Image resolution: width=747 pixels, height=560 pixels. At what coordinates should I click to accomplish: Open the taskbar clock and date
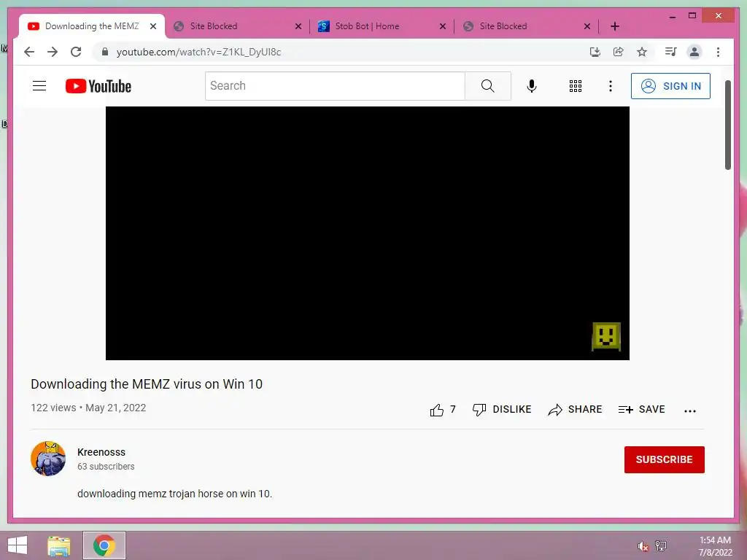click(715, 546)
